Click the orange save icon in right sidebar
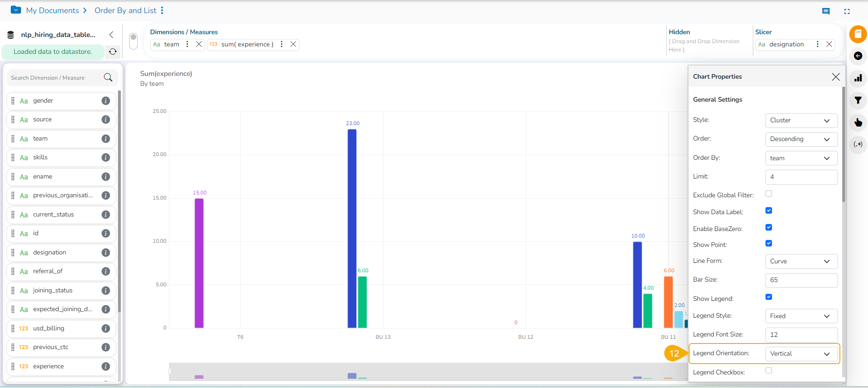Screen dimensions: 868x388 (x=858, y=34)
